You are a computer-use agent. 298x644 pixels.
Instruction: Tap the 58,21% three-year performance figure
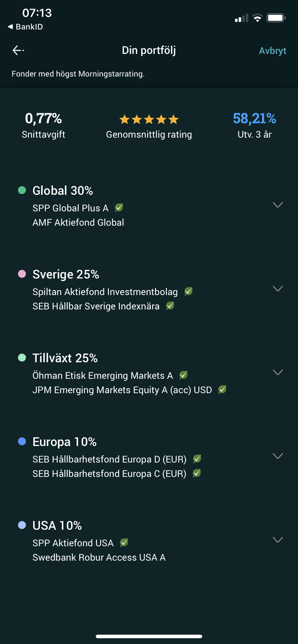(254, 119)
